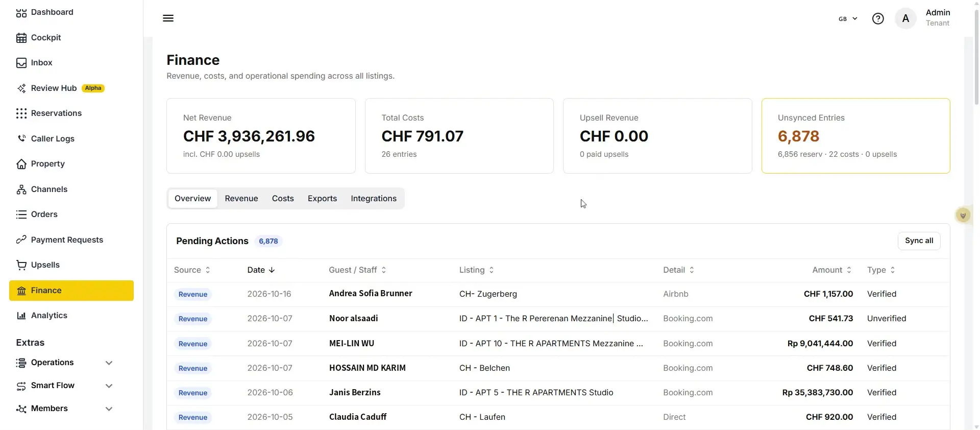Click Rp 35,383,730.00 amount
Viewport: 980px width, 430px height.
click(x=817, y=393)
